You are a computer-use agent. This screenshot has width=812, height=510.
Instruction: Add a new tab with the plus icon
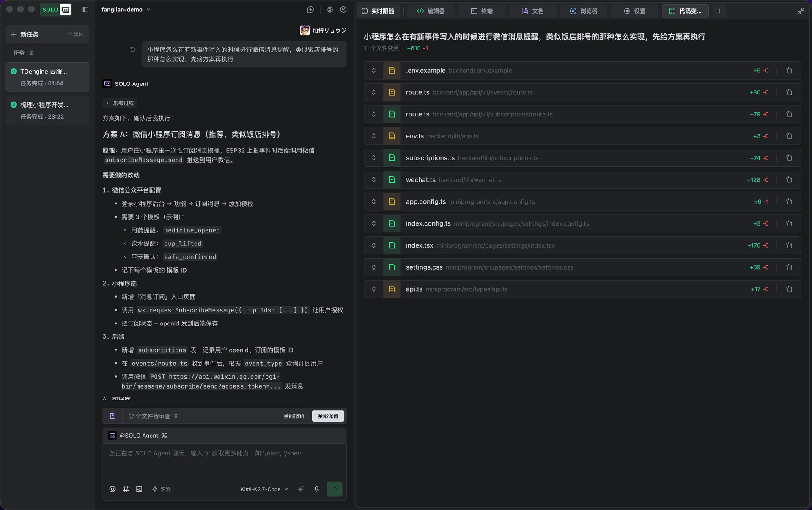click(x=719, y=11)
